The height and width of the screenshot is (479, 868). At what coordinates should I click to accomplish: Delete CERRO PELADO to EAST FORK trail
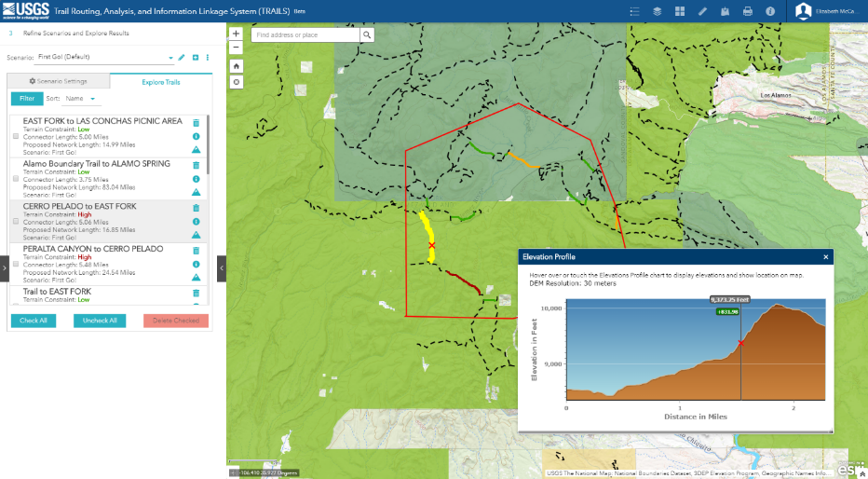pyautogui.click(x=196, y=208)
